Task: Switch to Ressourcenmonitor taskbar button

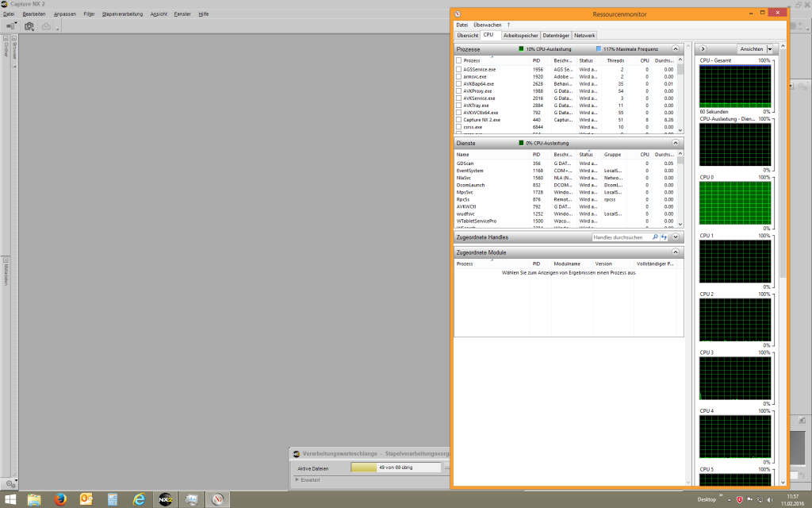Action: click(x=217, y=500)
